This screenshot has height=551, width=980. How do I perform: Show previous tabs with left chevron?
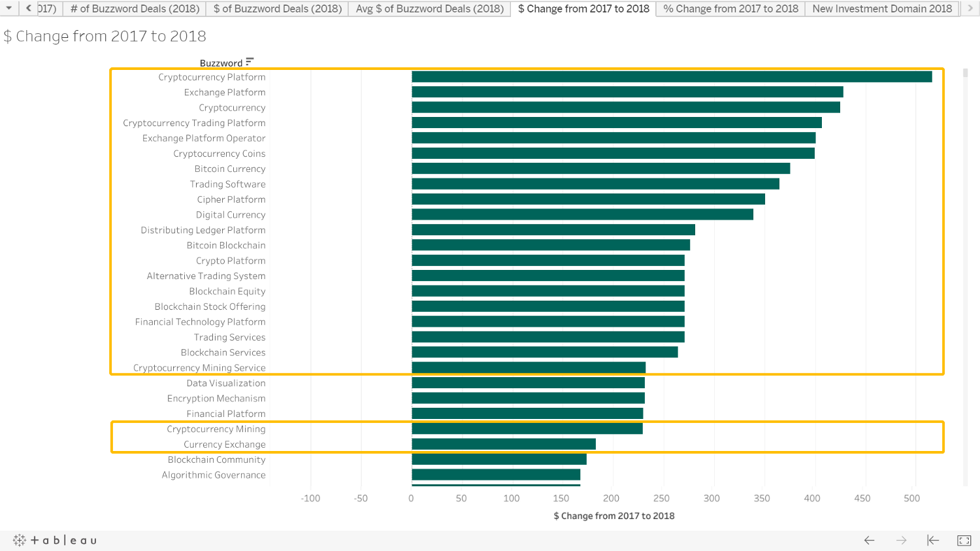29,8
